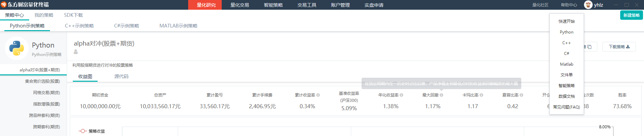The image size is (644, 136).
Task: Show info for 夏普比率
Action: coord(522,95)
